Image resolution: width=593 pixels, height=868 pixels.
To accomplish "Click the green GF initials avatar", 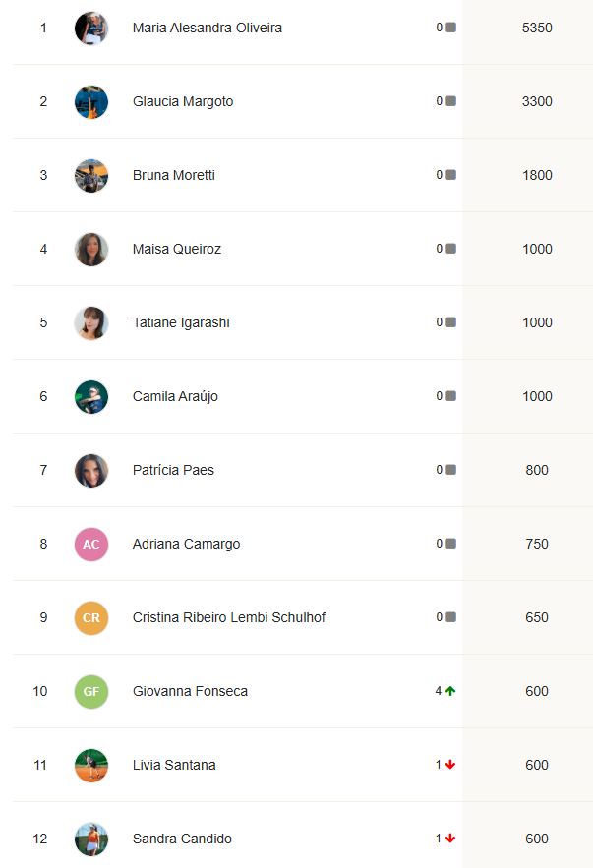I will 91,691.
